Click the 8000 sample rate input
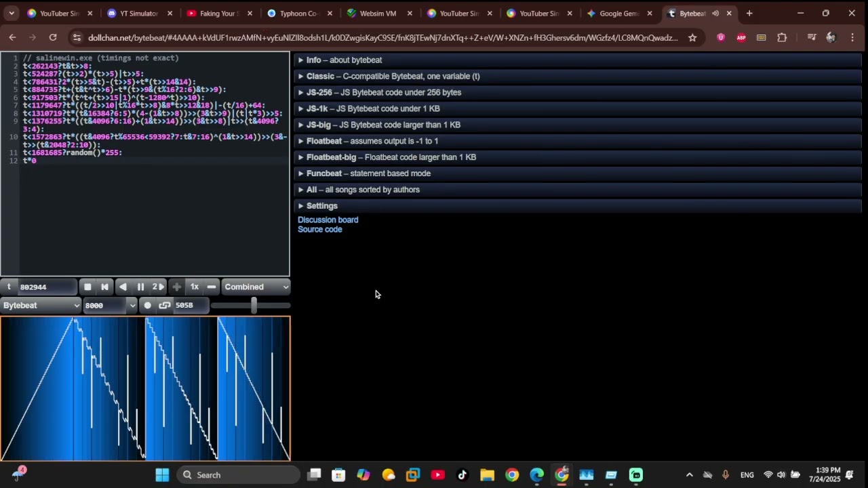 click(x=104, y=305)
